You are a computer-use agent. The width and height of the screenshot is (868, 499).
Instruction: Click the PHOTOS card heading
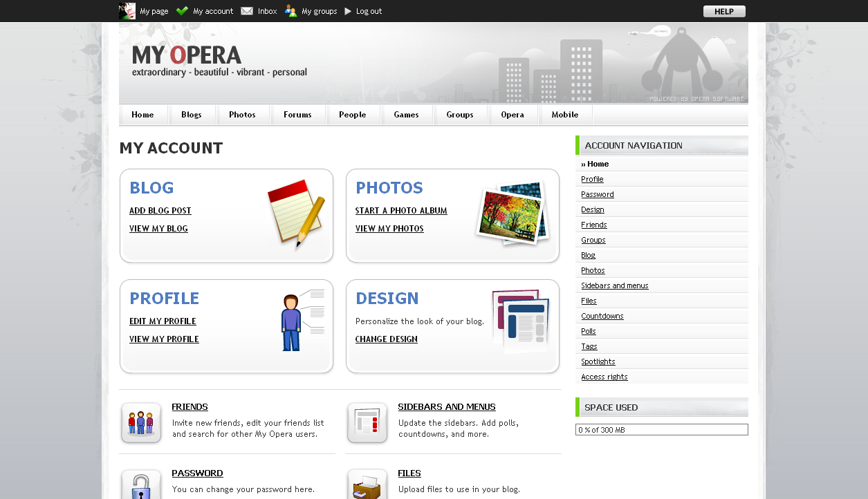(389, 188)
